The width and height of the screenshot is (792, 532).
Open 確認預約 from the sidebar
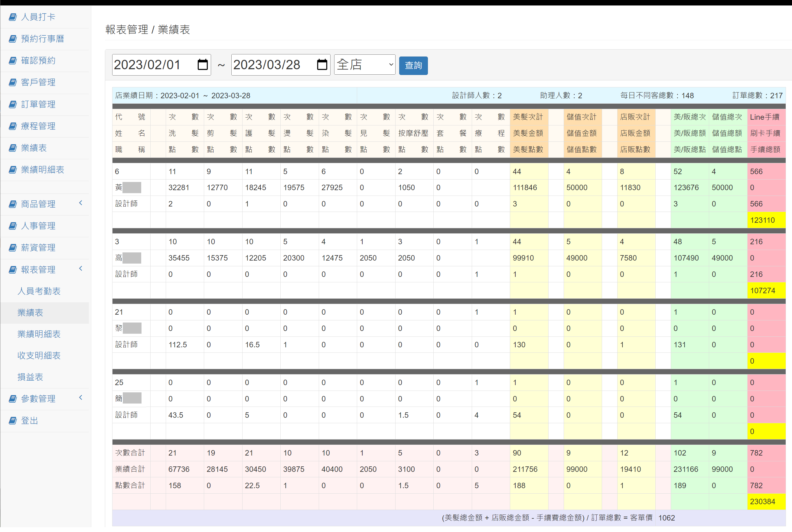pos(38,61)
